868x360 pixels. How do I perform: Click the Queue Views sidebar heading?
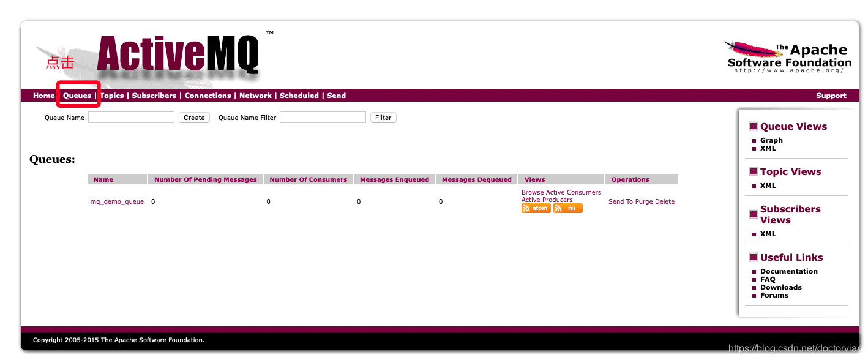point(793,127)
